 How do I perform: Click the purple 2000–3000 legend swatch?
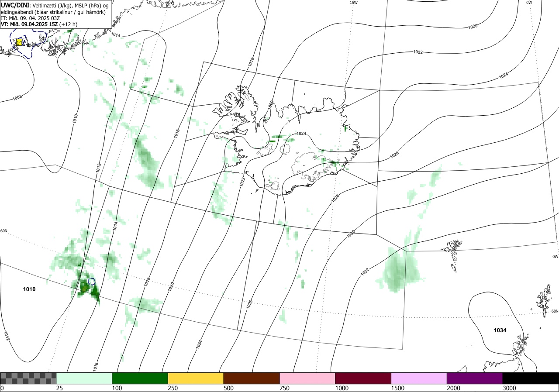point(475,378)
